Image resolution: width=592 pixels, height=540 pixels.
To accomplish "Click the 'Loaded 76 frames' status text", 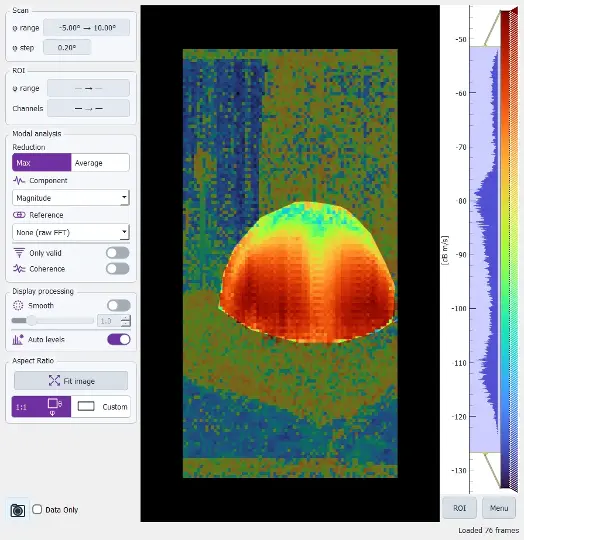I will tap(489, 530).
